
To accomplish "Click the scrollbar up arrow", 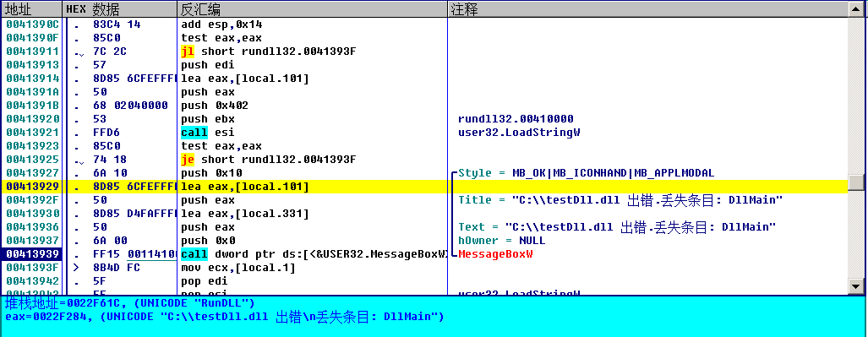I will 856,9.
